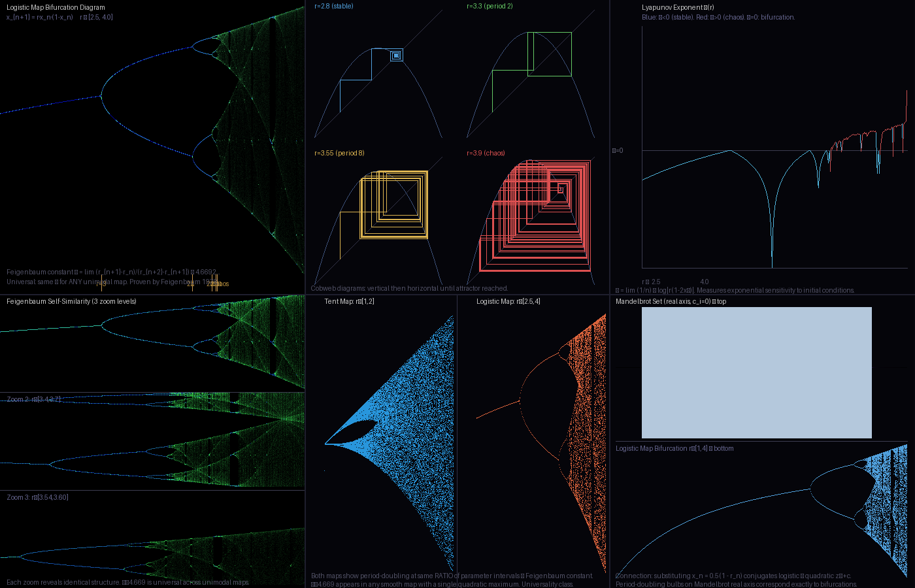Select the gray Mandelbrot Set rectangle
This screenshot has height=588, width=915.
(x=756, y=371)
